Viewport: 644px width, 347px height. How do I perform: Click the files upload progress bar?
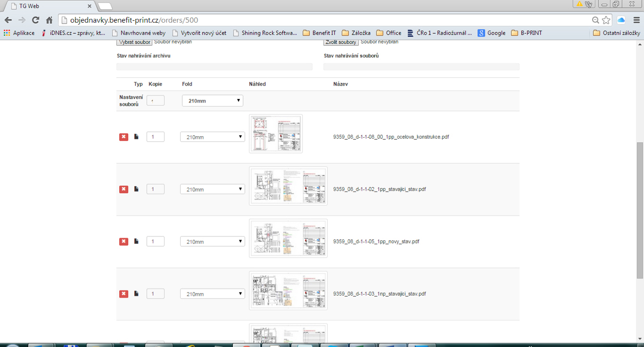[x=422, y=66]
